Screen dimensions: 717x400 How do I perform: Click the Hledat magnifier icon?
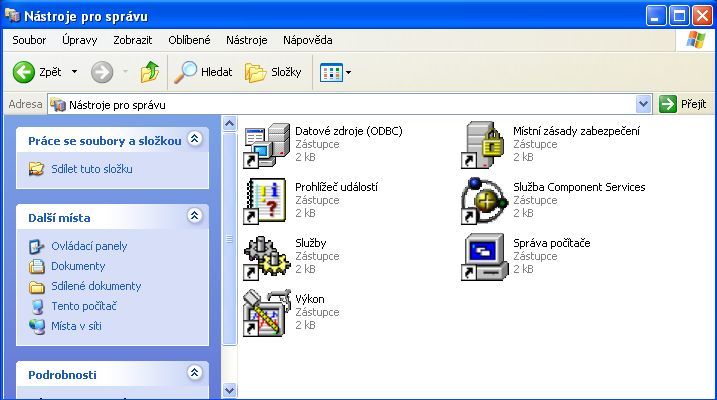pos(185,72)
